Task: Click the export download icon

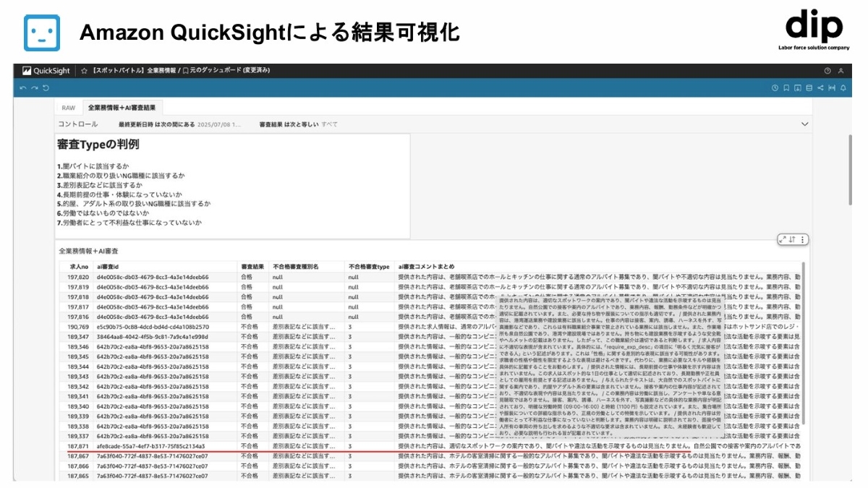Action: point(798,88)
